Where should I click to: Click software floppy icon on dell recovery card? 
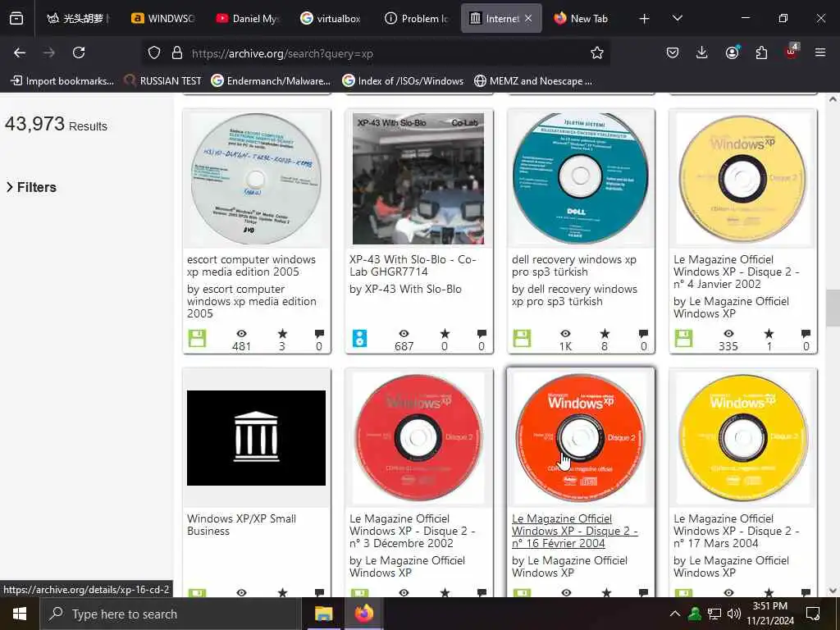click(x=522, y=339)
